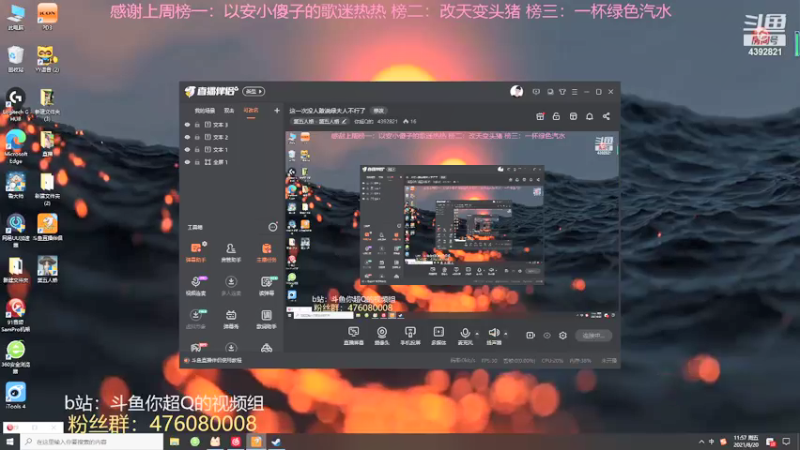Open the gear settings icon by start button
Screen dimensions: 800x450
(x=563, y=335)
